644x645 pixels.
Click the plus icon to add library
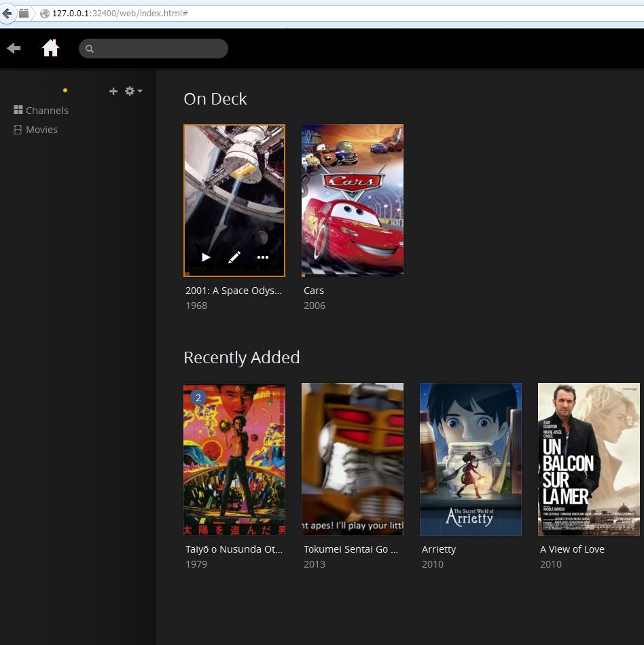(113, 91)
